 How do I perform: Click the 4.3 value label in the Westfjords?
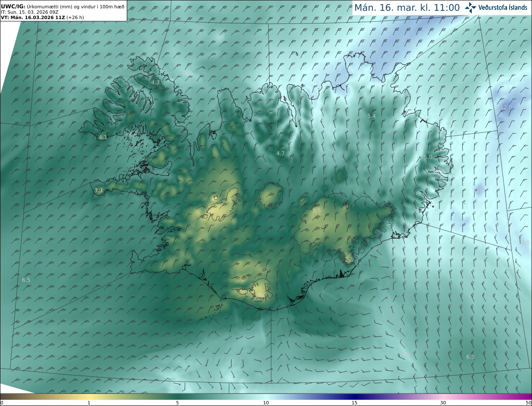coord(155,83)
